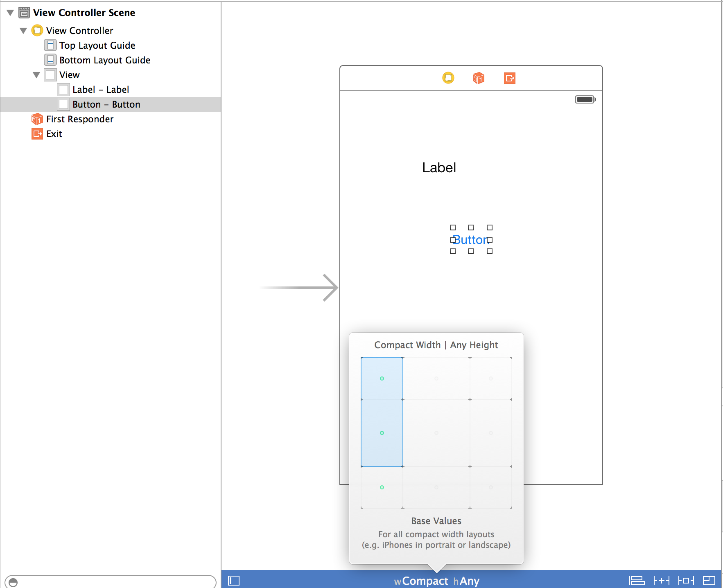723x588 pixels.
Task: Click the filter icon in outline search
Action: coord(13,582)
